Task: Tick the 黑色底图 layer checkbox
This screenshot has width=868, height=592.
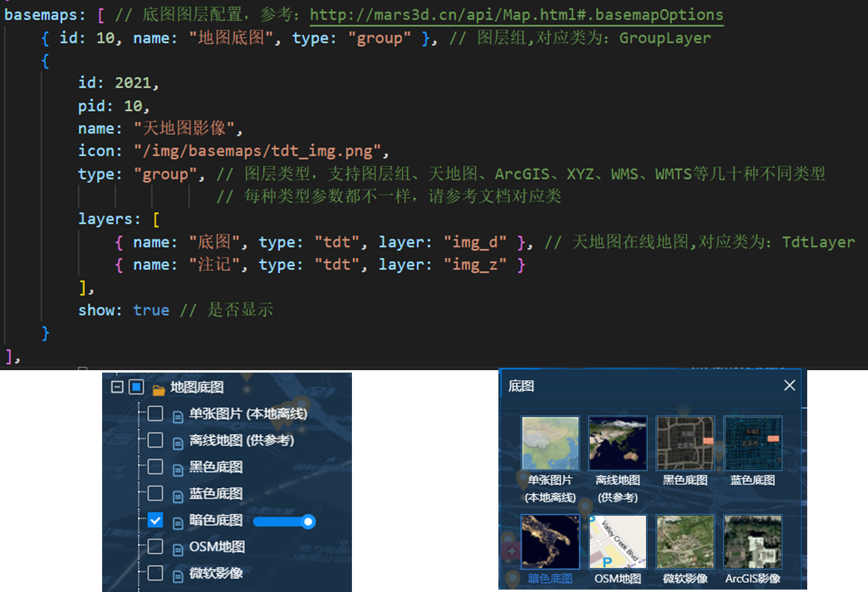Action: [x=156, y=467]
